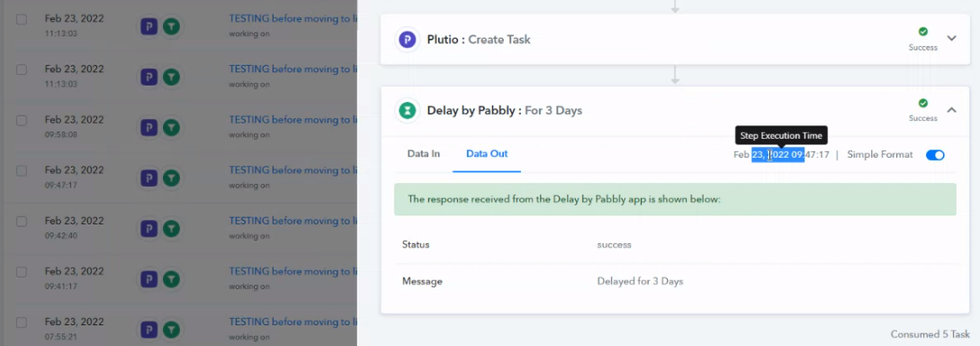Tick checkbox for the second 11:13:03 history row

coord(22,69)
